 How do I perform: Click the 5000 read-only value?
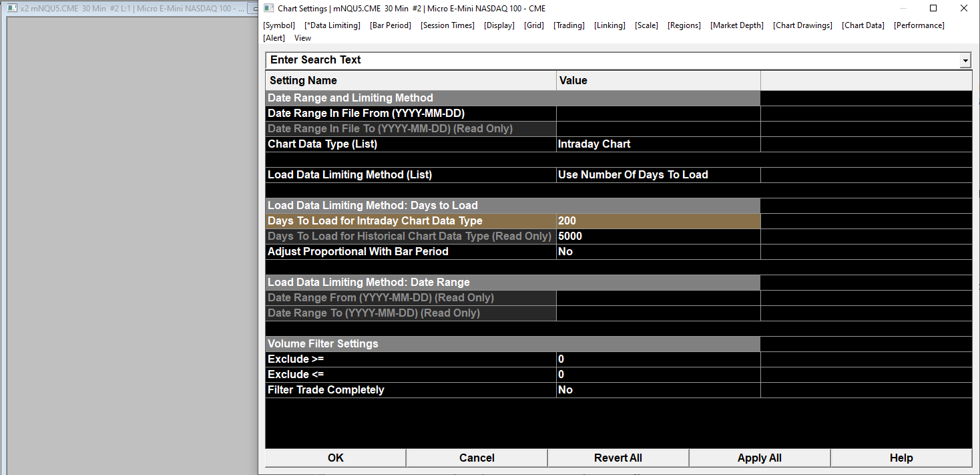(x=658, y=236)
